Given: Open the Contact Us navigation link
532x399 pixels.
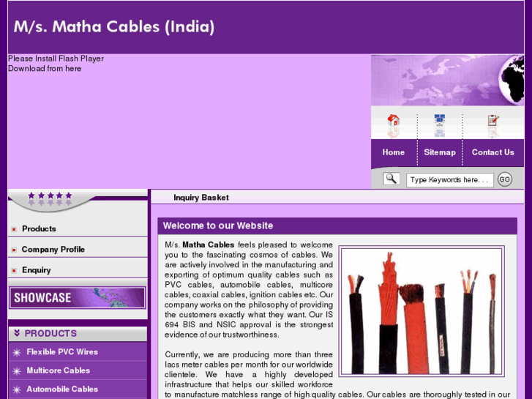Looking at the screenshot, I should [x=493, y=152].
